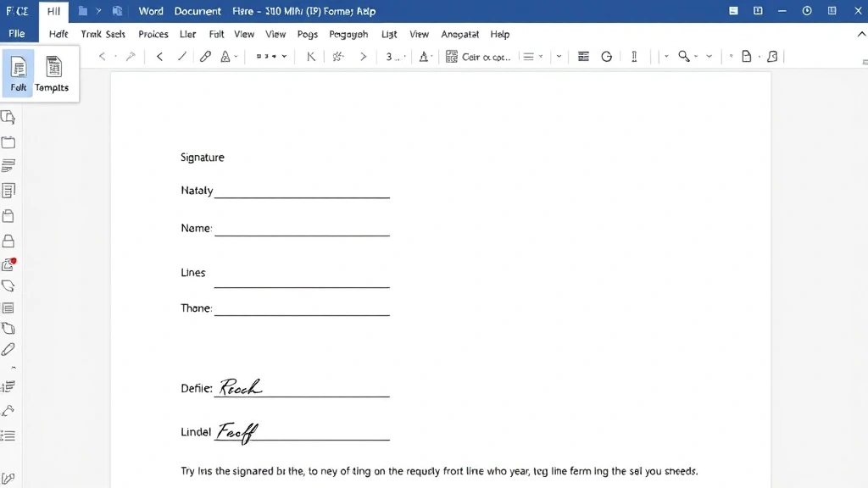This screenshot has width=868, height=488.
Task: Click the hyperlink insertion icon
Action: click(203, 56)
